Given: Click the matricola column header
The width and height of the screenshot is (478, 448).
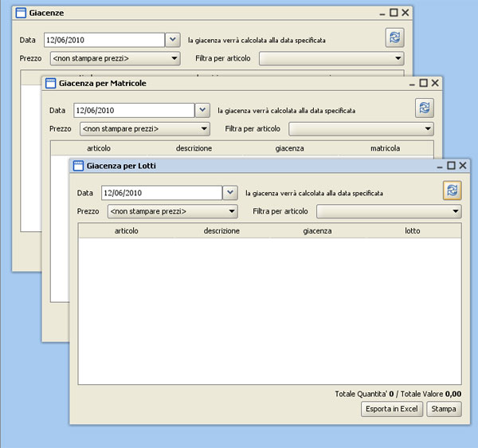Looking at the screenshot, I should (x=385, y=148).
